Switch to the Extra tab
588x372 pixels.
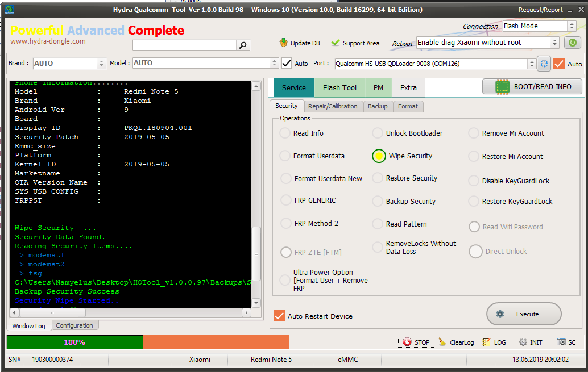(408, 87)
